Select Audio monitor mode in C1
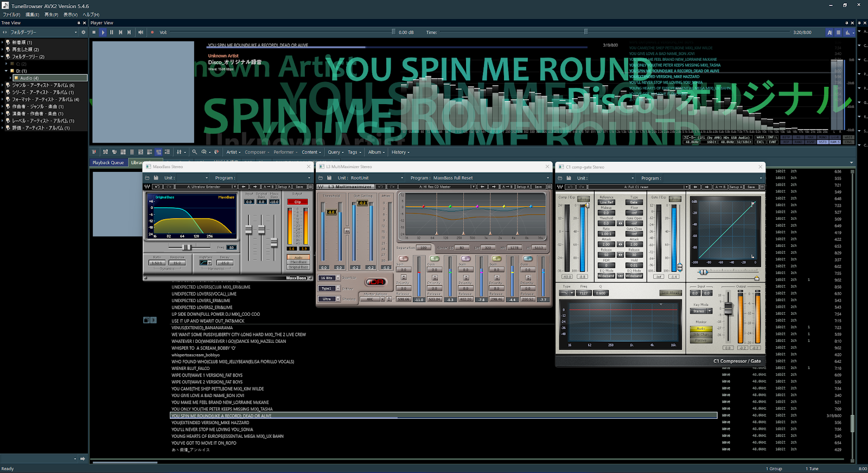This screenshot has width=868, height=473. point(701,329)
